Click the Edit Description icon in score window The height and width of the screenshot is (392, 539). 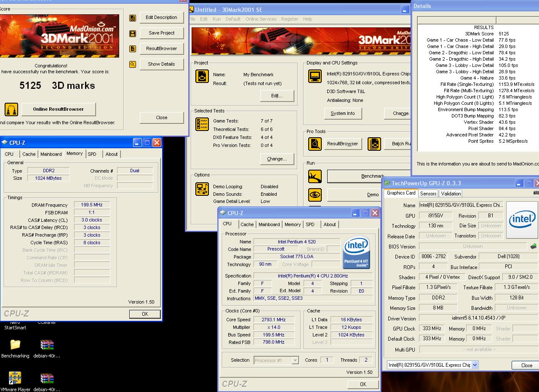tap(133, 18)
